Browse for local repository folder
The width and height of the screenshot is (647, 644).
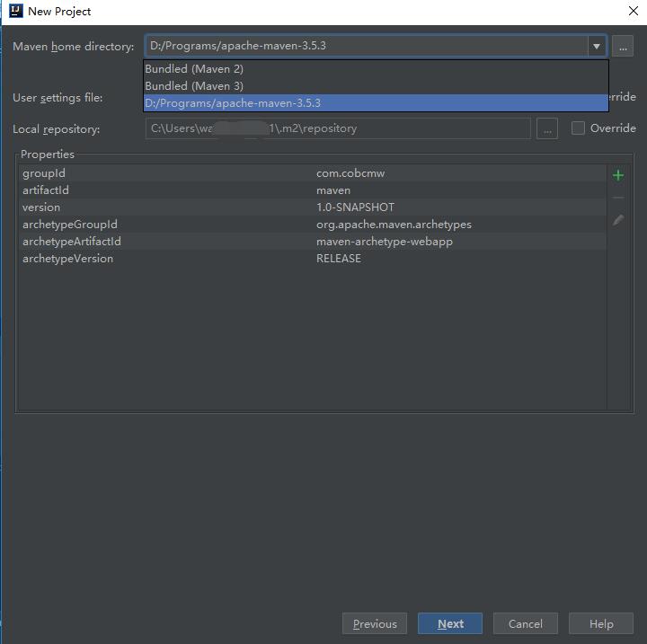point(546,128)
